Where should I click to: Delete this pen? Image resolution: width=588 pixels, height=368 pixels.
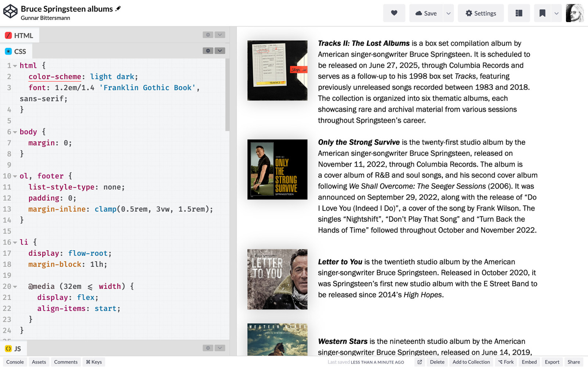pos(437,362)
